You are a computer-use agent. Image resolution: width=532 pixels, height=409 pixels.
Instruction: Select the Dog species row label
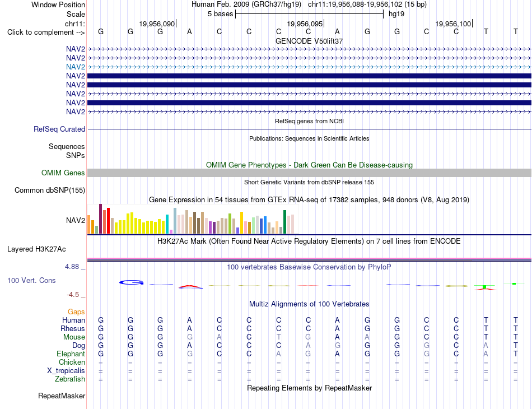[79, 346]
